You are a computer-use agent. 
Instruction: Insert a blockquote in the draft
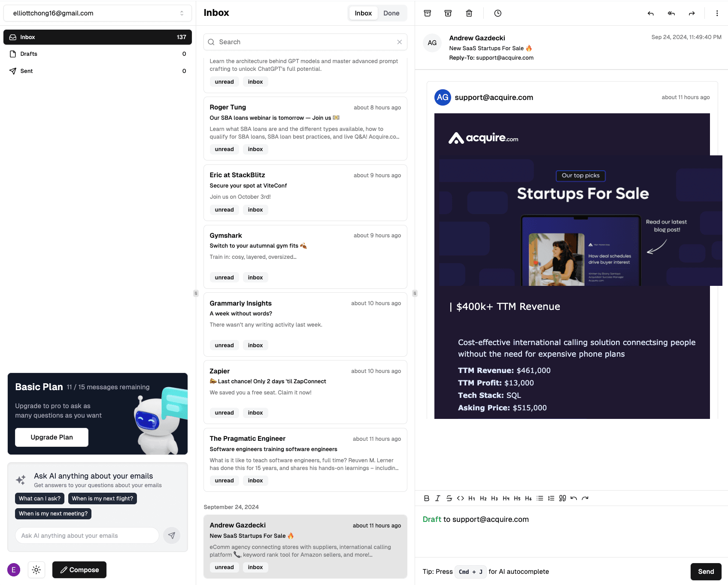(x=562, y=498)
